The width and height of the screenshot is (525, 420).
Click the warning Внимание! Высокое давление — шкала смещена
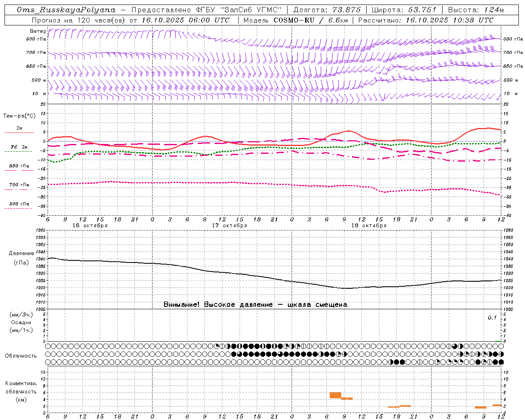coord(256,305)
